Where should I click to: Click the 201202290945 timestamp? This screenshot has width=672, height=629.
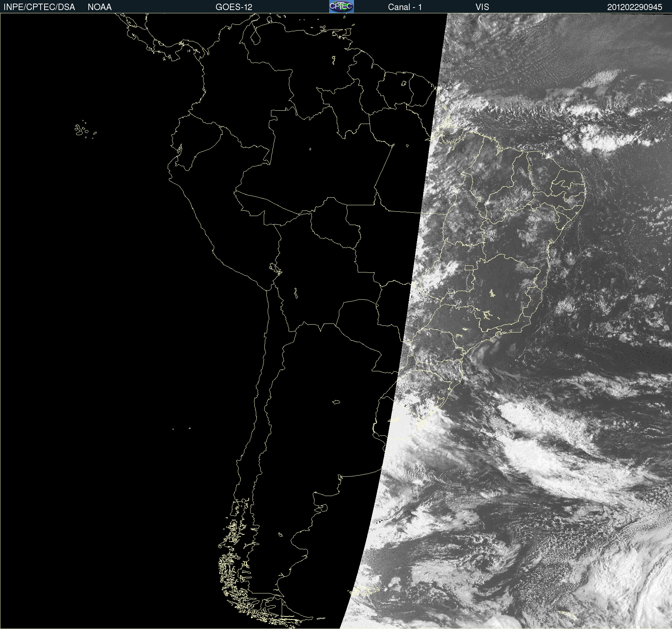click(635, 7)
